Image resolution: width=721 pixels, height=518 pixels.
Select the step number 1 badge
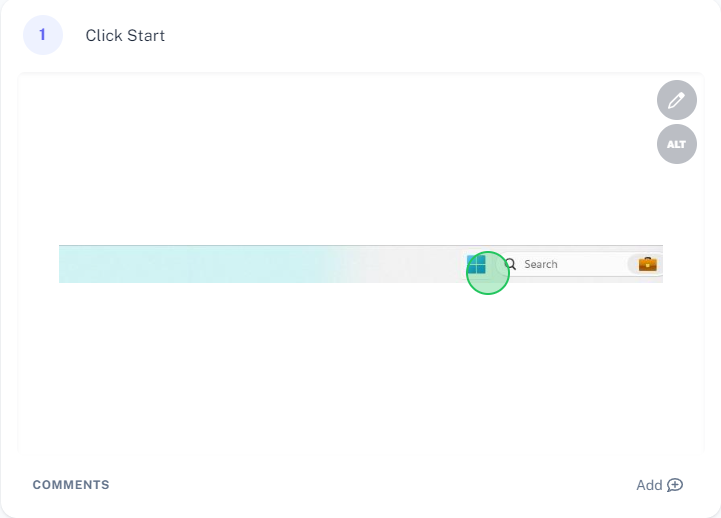pyautogui.click(x=43, y=35)
